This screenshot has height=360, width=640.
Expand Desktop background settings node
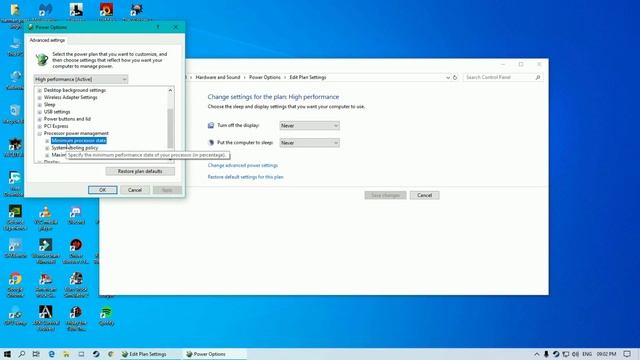(x=40, y=90)
